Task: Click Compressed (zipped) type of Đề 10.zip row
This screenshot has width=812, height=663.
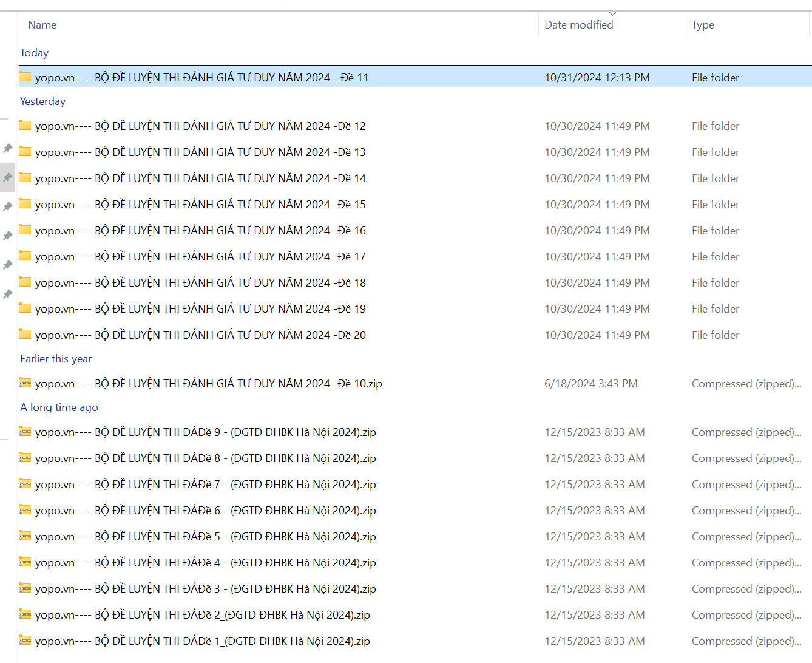Action: (x=746, y=383)
